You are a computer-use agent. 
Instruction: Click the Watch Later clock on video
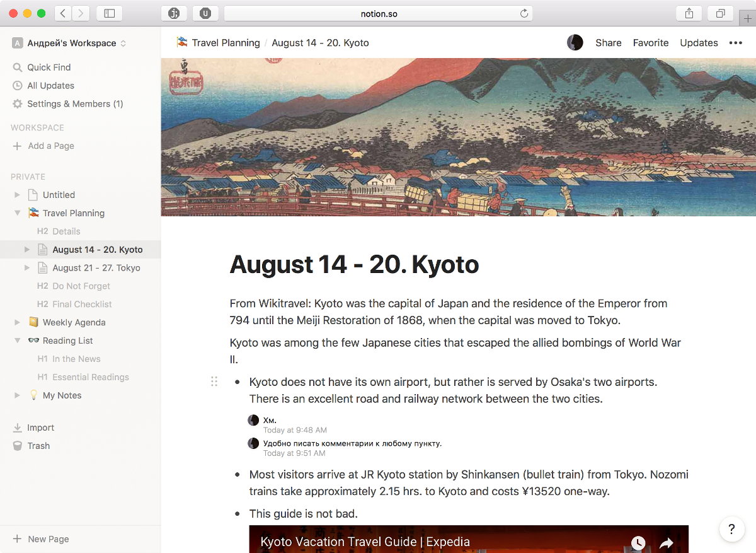pos(638,542)
